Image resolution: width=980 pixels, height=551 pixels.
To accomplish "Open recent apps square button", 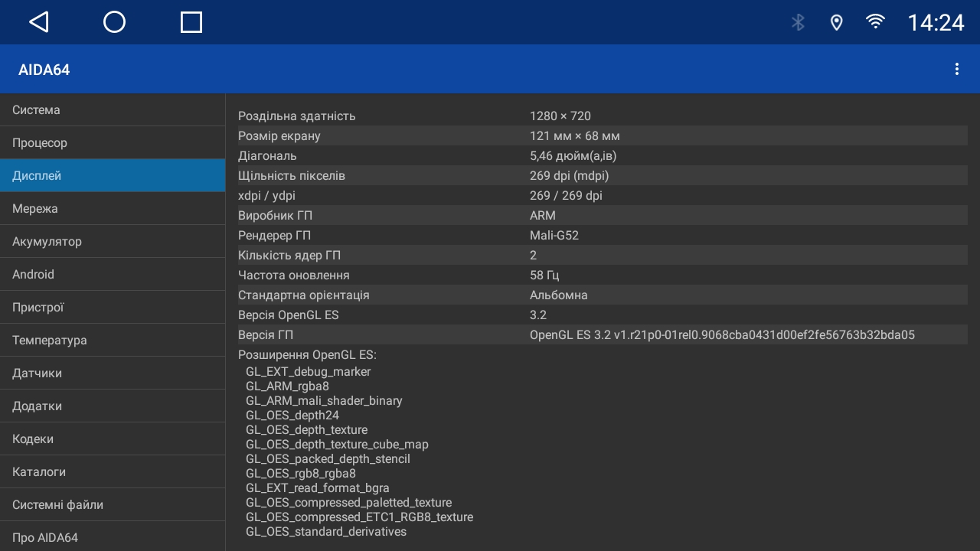I will pyautogui.click(x=191, y=22).
